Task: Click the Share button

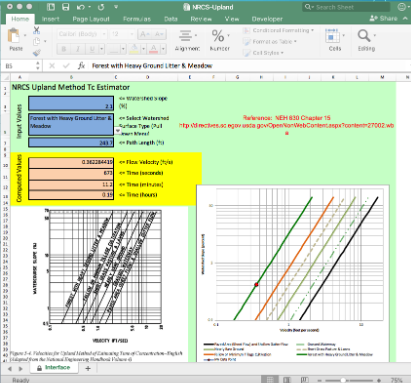Action: pyautogui.click(x=384, y=18)
